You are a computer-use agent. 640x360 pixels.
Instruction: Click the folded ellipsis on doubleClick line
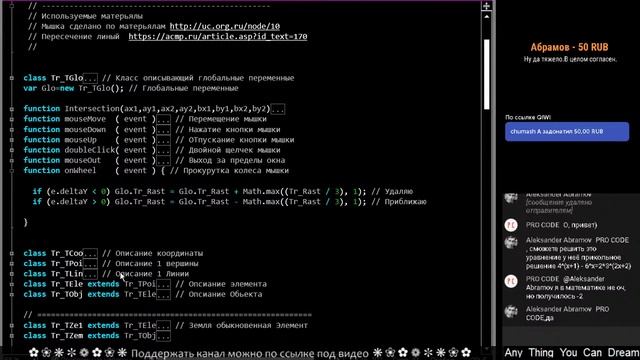[163, 150]
